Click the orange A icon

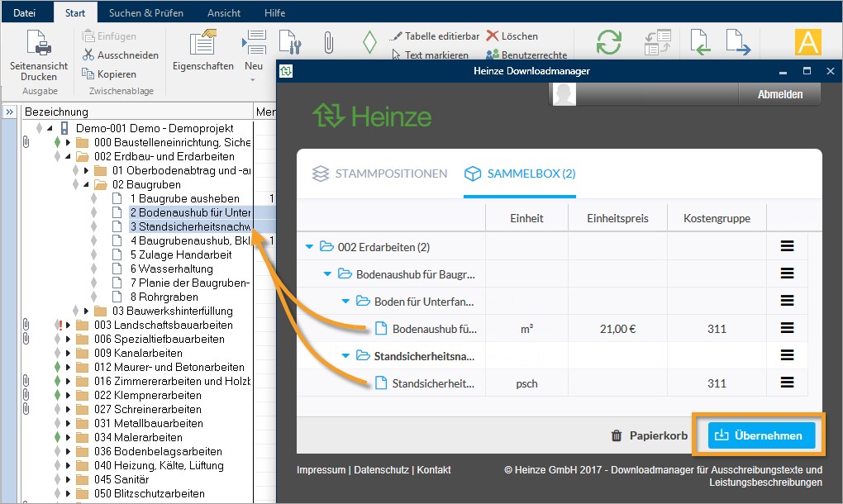tap(808, 42)
